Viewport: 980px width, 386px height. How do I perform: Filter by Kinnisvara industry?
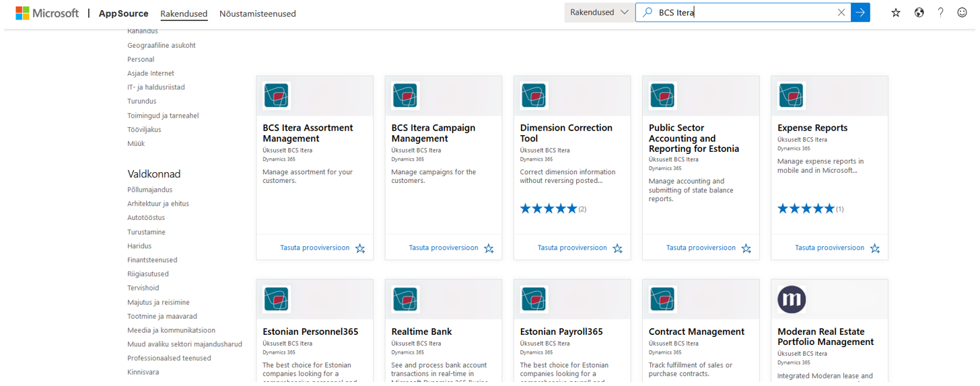(x=143, y=372)
